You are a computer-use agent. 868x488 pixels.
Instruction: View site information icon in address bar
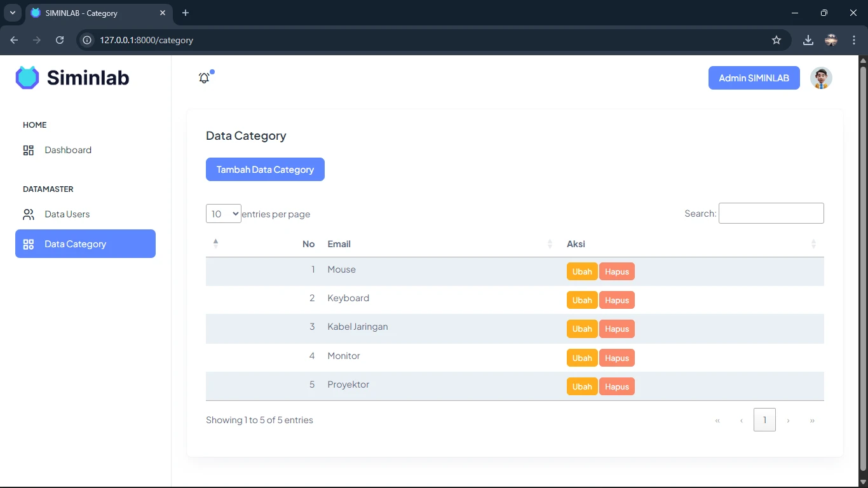(x=88, y=40)
